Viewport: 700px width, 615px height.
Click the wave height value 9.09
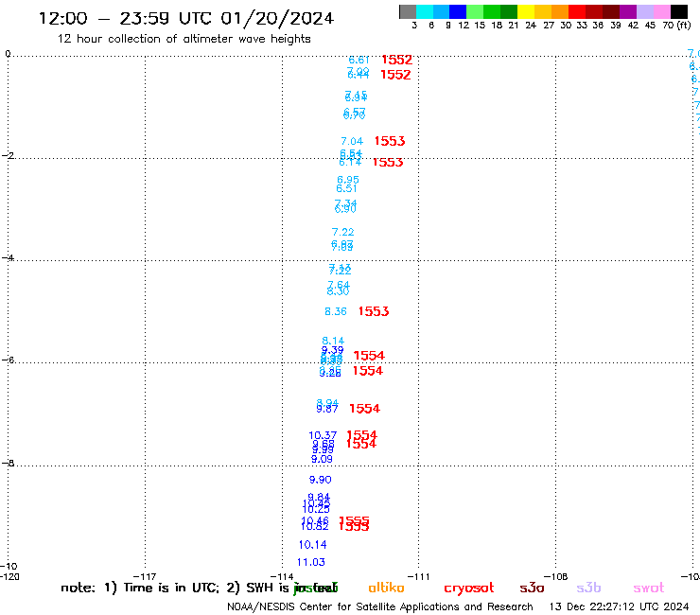[x=322, y=459]
